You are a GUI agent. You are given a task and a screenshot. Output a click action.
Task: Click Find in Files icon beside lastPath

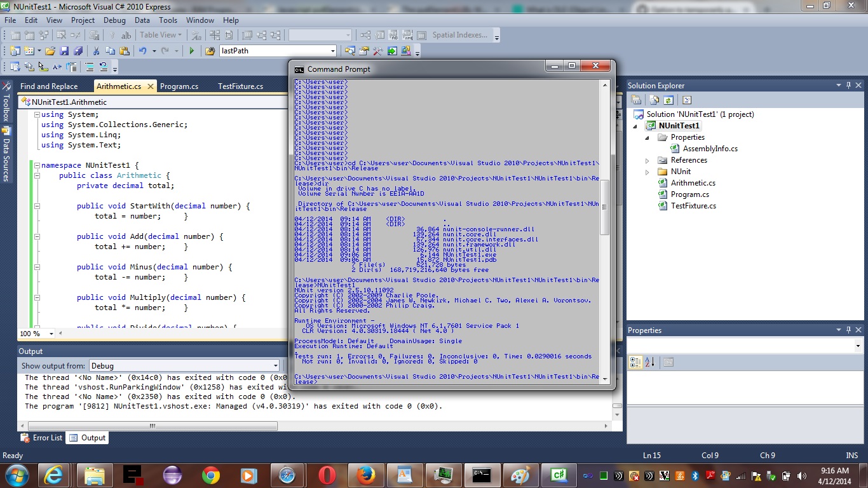click(x=210, y=51)
